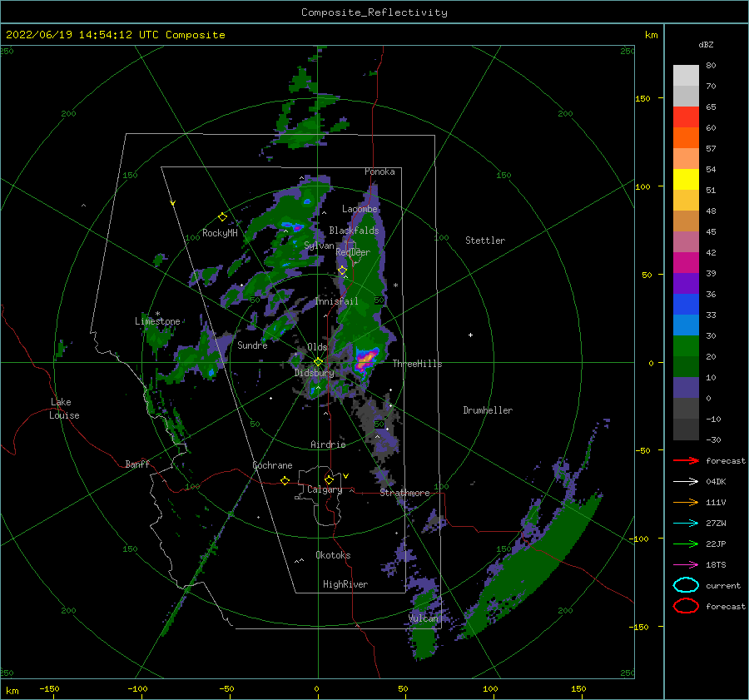Click the RedDeer city label
The image size is (749, 700).
point(353,252)
